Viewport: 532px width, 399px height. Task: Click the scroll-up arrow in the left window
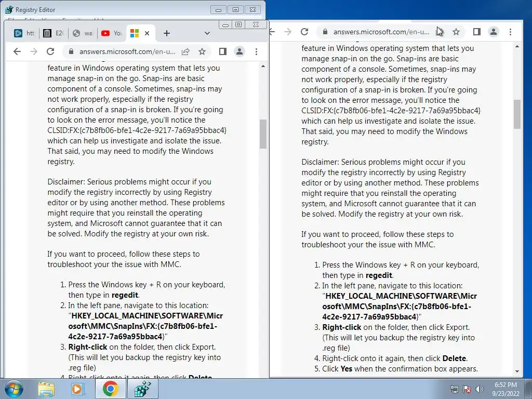263,66
